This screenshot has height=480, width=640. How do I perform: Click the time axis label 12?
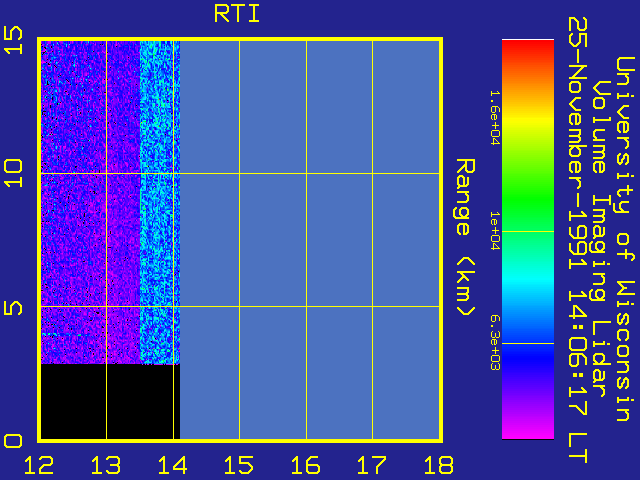[x=39, y=465]
